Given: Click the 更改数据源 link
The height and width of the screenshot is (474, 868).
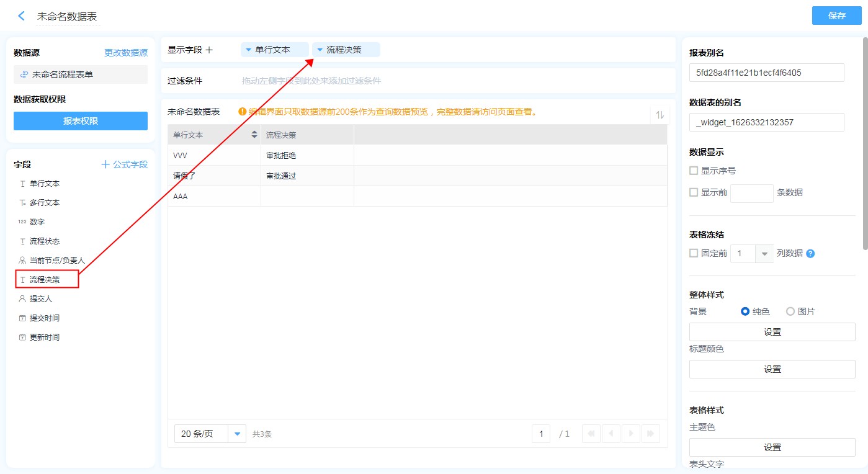Looking at the screenshot, I should tap(126, 53).
